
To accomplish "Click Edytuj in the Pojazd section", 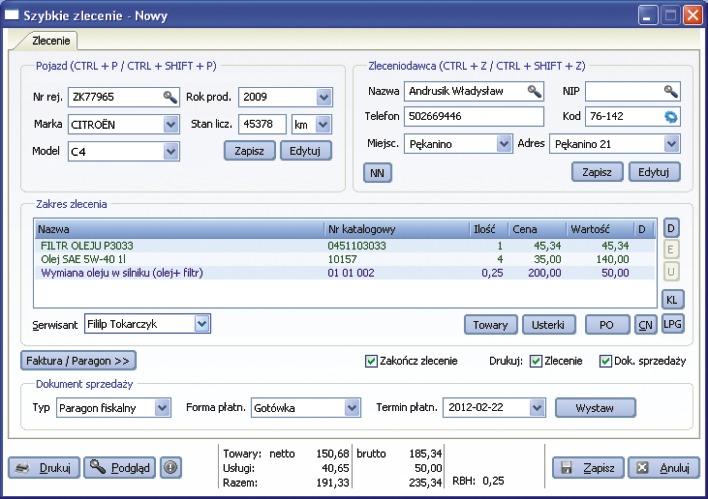I will pyautogui.click(x=306, y=151).
